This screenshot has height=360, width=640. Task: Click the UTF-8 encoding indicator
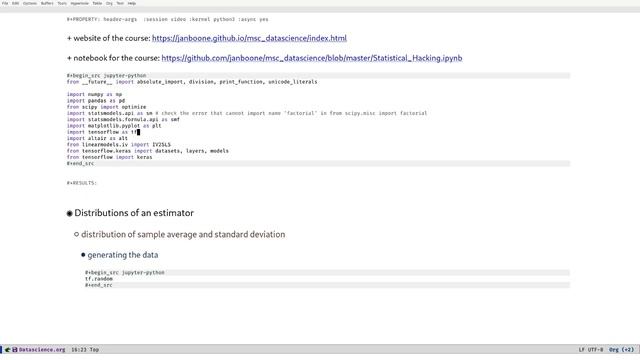click(x=596, y=350)
